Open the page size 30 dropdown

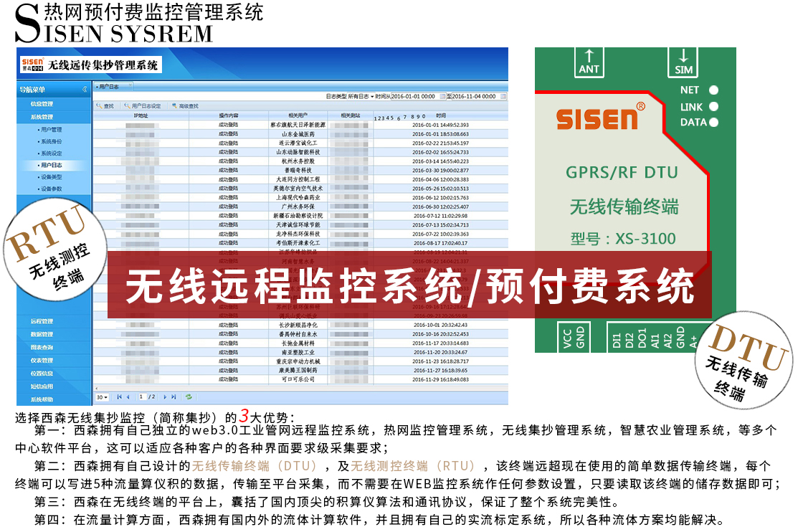point(102,396)
